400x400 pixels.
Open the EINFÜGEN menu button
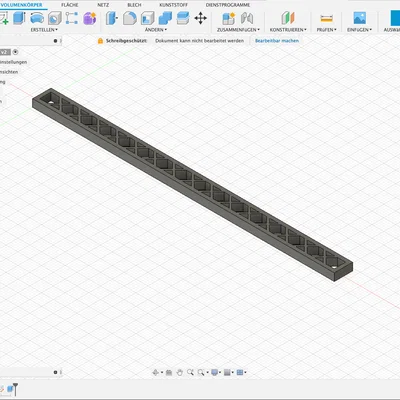[x=359, y=30]
